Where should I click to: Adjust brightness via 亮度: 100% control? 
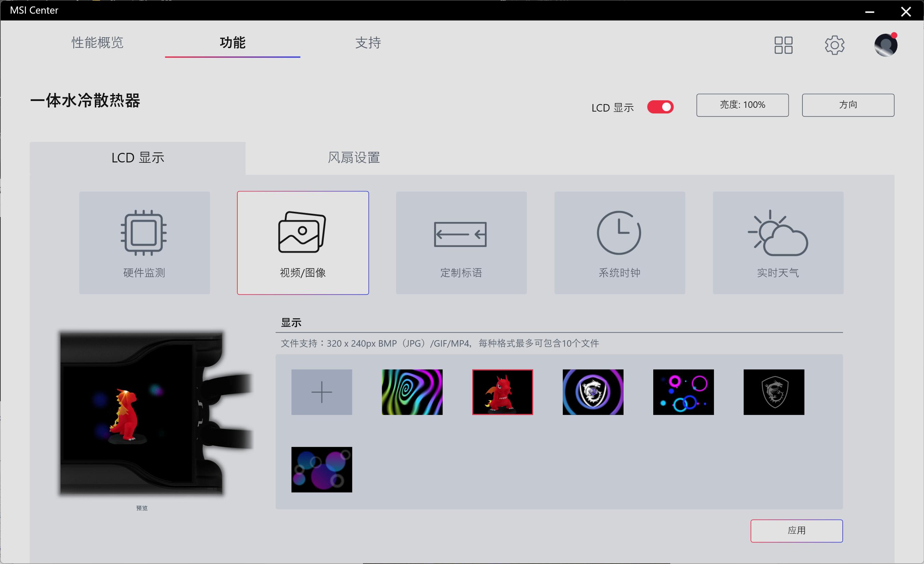742,105
